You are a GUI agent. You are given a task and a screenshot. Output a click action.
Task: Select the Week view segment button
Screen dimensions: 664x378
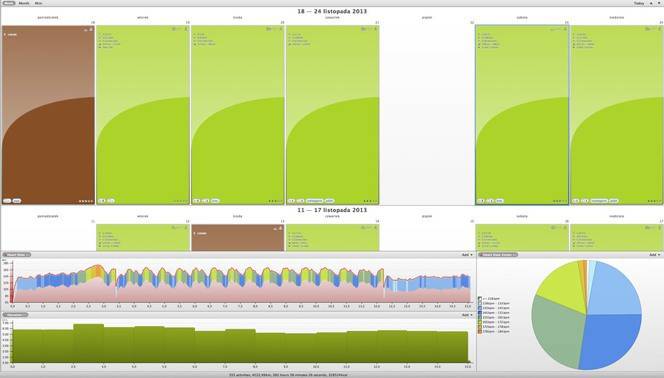click(x=8, y=3)
